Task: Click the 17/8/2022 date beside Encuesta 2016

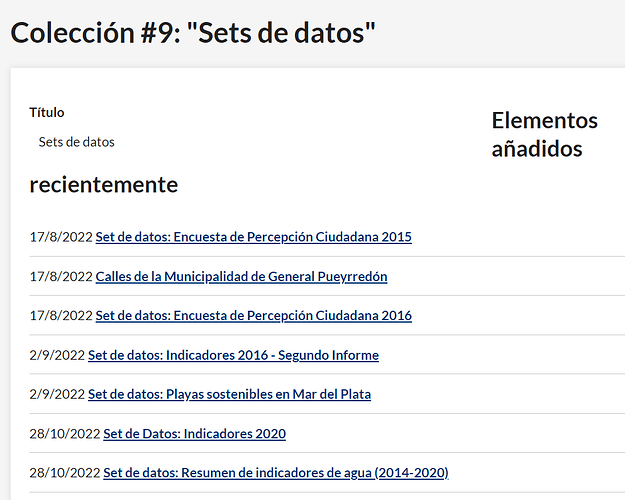Action: pyautogui.click(x=61, y=315)
